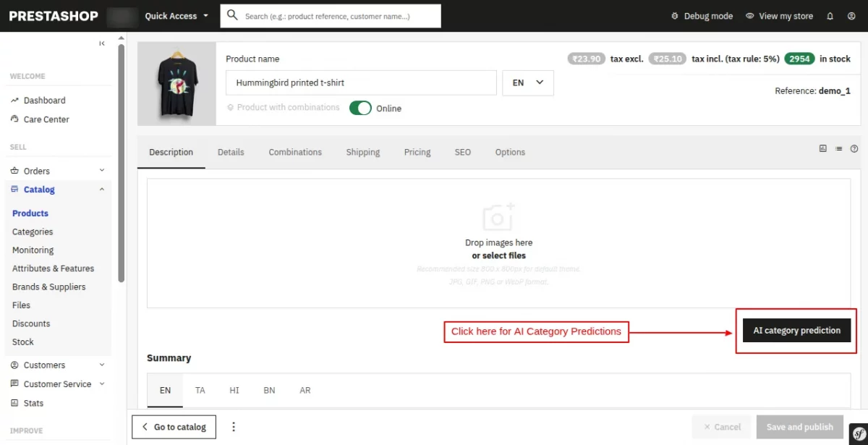The width and height of the screenshot is (868, 445).
Task: Click the profile account icon in header
Action: [x=852, y=15]
